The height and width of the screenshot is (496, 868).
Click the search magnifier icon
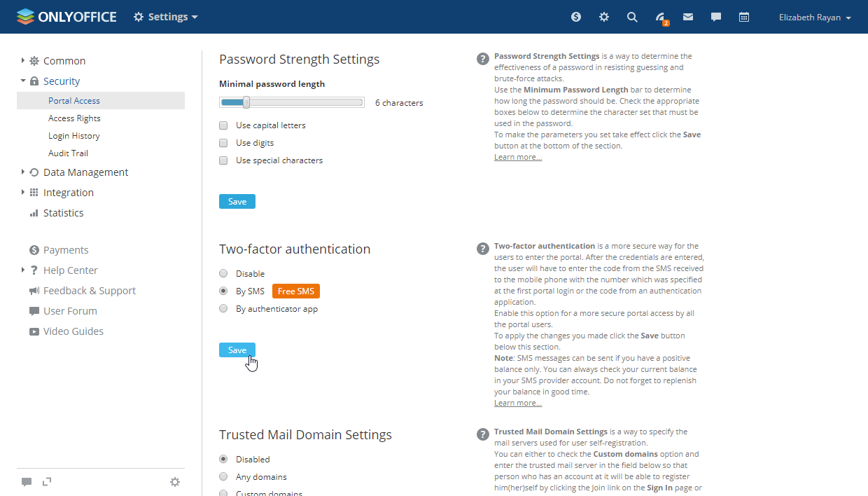pos(632,17)
